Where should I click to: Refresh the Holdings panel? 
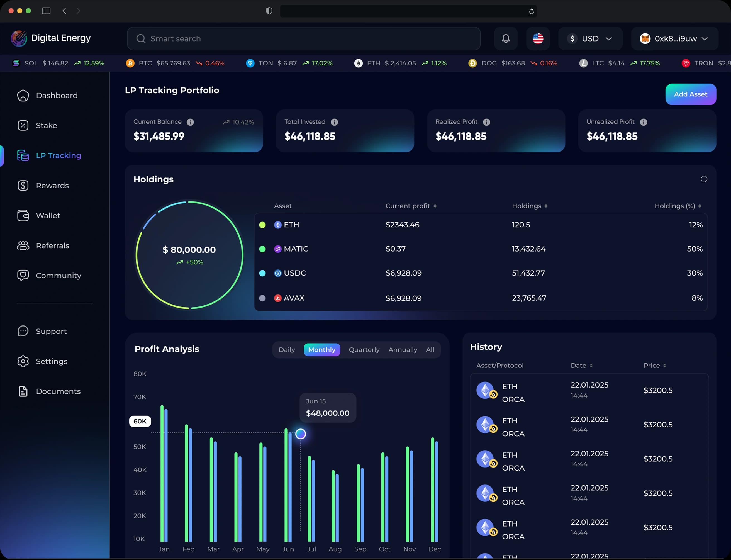click(x=704, y=179)
